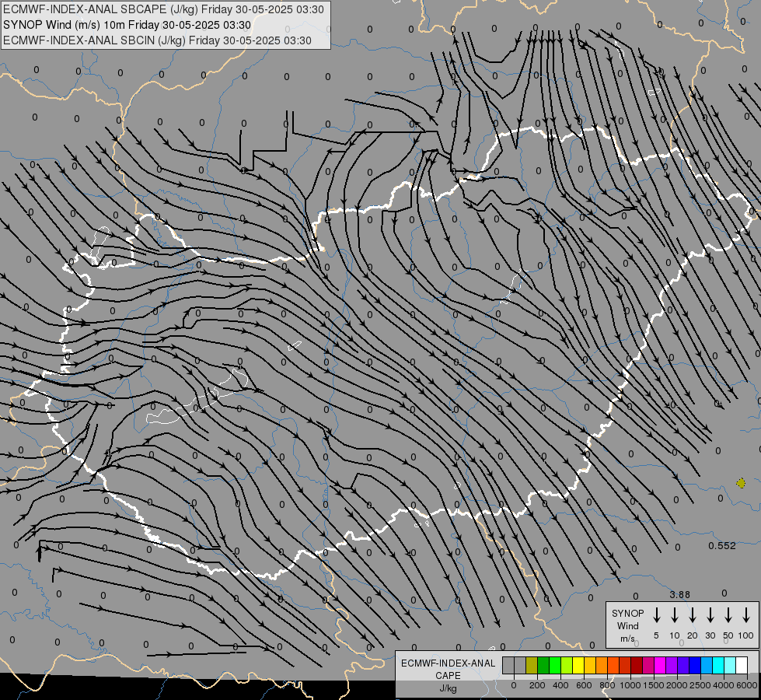Screen dimensions: 761x700
Task: Click the 0 tick label on CAPE scale
Action: [514, 685]
